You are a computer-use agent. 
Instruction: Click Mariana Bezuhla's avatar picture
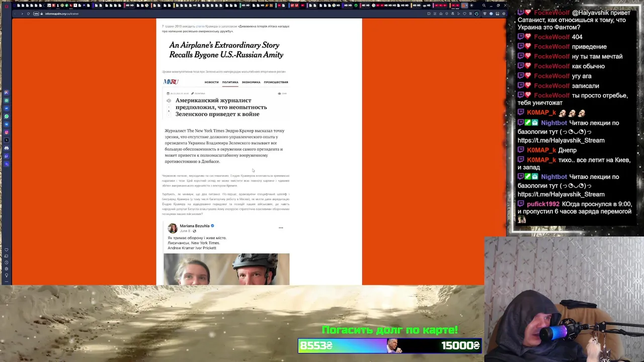coord(173,228)
